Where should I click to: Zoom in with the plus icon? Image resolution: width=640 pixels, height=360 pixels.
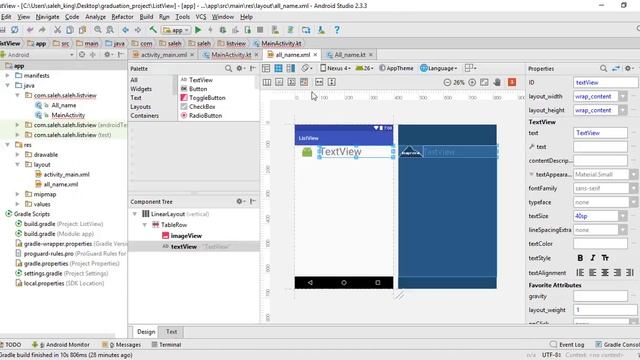pos(472,82)
